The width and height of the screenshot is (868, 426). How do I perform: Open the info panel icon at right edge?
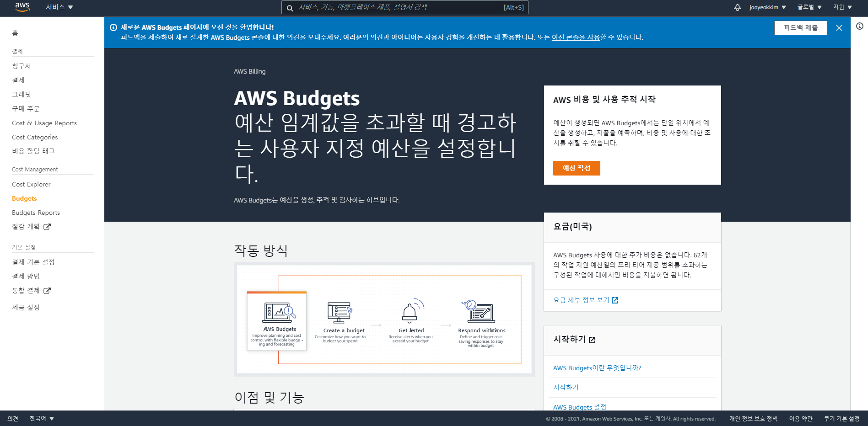860,26
